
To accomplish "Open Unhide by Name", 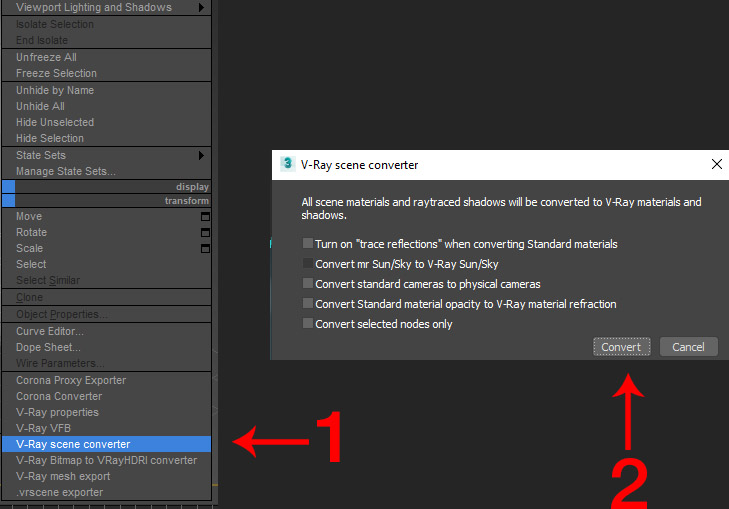I will point(106,90).
